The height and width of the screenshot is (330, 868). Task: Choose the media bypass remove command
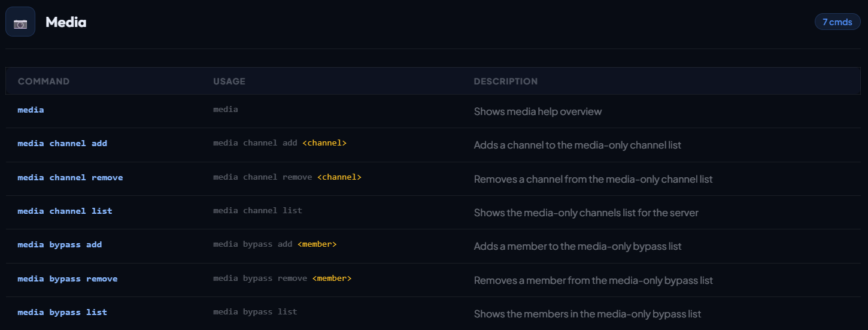click(x=68, y=279)
